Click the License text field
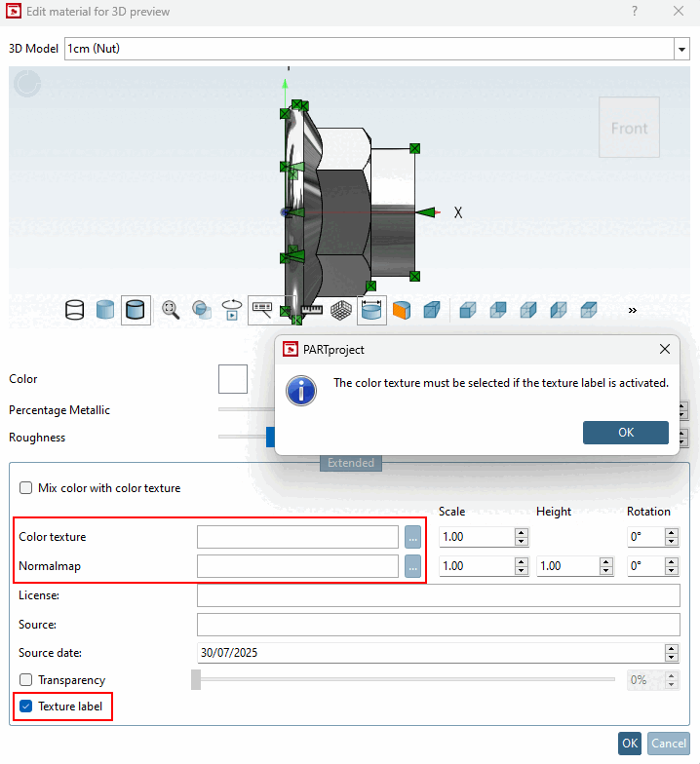This screenshot has height=764, width=700. point(439,595)
